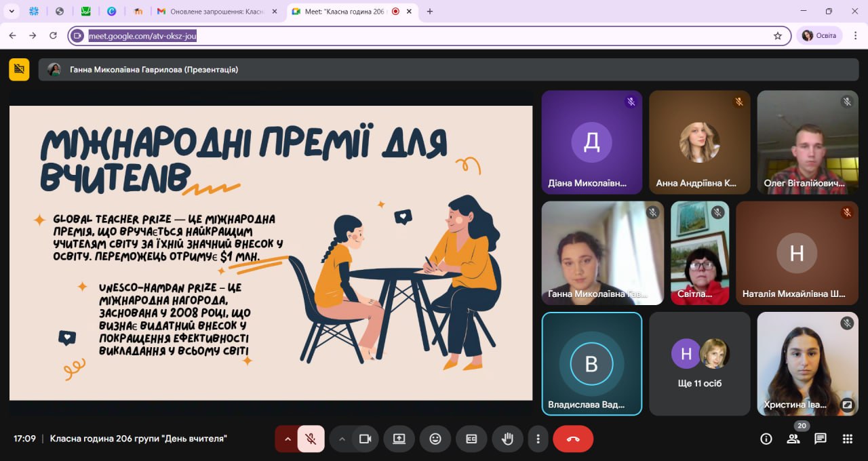Leave the call with red hang-up button

[x=573, y=439]
